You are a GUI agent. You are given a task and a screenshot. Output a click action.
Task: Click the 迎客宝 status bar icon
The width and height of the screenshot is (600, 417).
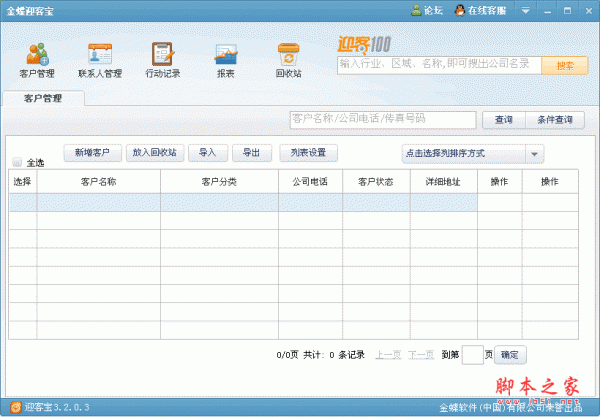tap(16, 407)
